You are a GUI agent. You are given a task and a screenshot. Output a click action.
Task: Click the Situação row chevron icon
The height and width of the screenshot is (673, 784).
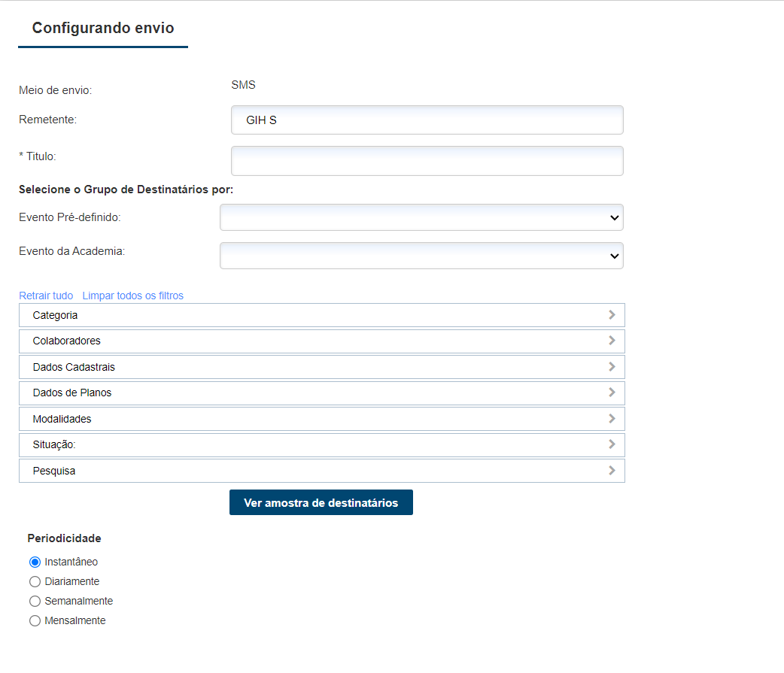point(612,444)
